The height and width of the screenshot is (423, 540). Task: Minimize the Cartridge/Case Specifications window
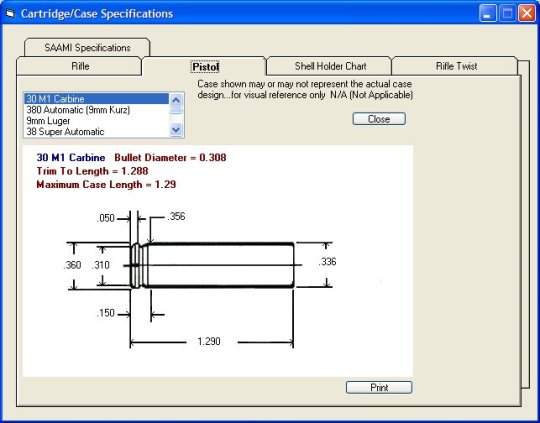pos(488,13)
